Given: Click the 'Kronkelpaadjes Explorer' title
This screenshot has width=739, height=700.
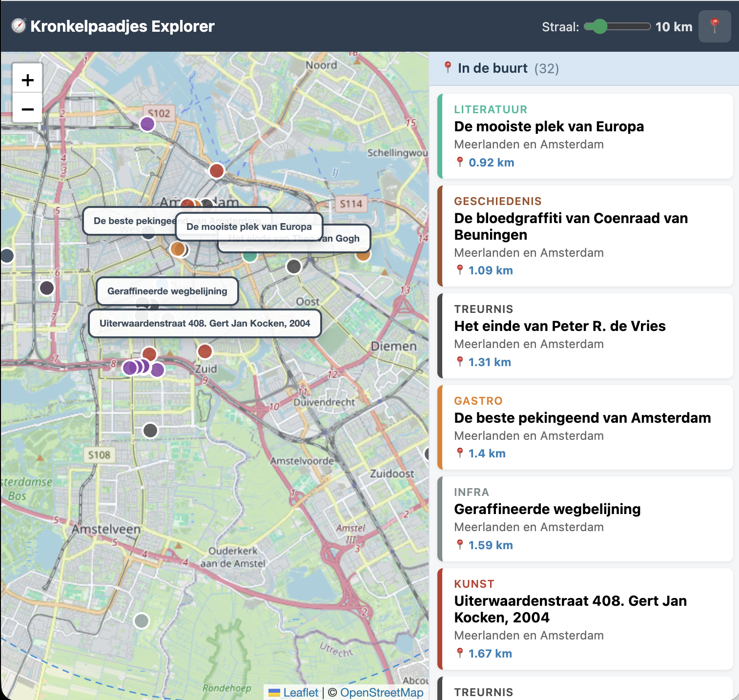Looking at the screenshot, I should tap(123, 26).
